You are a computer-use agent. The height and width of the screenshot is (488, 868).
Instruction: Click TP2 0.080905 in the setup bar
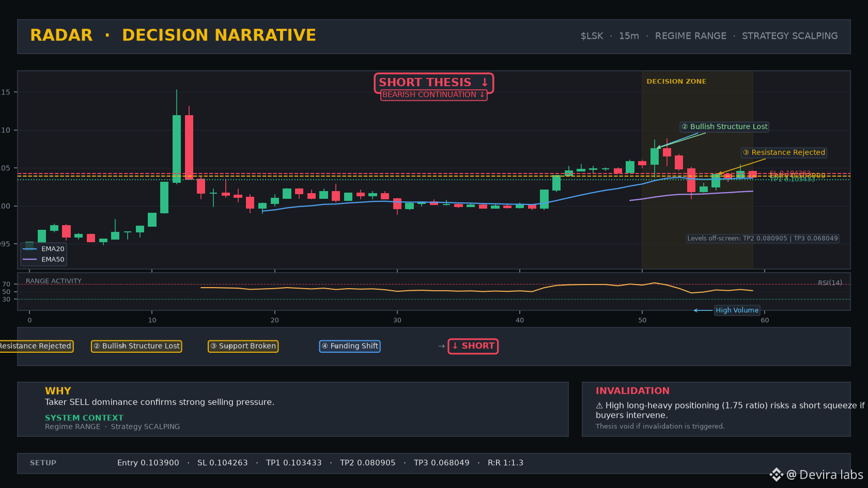click(368, 463)
